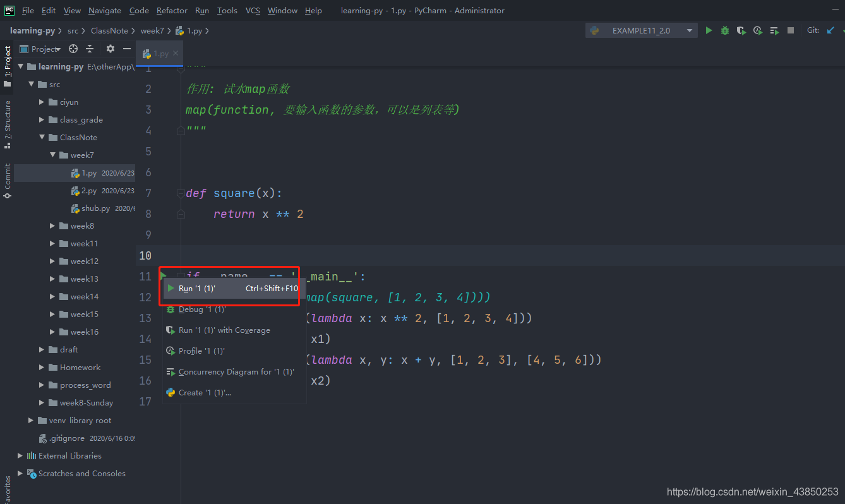The height and width of the screenshot is (504, 845).
Task: Open the Navigate menu
Action: tap(105, 10)
